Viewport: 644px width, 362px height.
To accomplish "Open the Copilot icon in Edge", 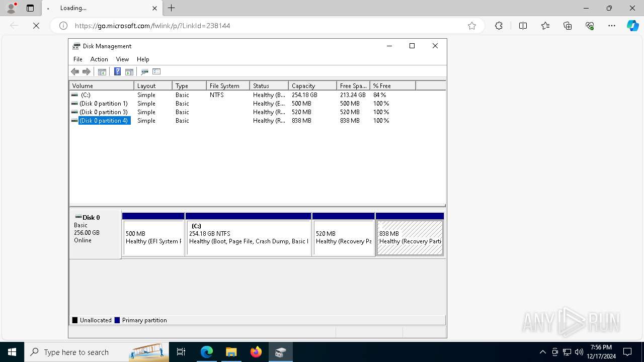I will tap(632, 26).
